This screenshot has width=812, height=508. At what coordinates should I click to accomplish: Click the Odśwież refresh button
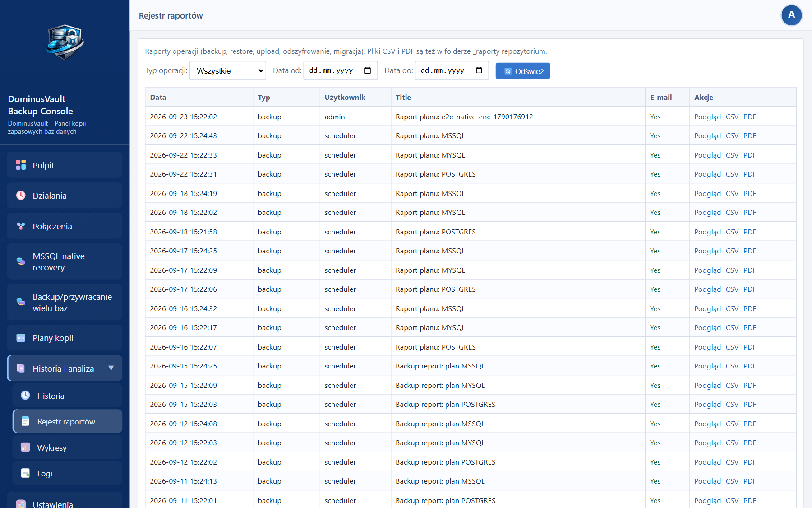tap(523, 71)
